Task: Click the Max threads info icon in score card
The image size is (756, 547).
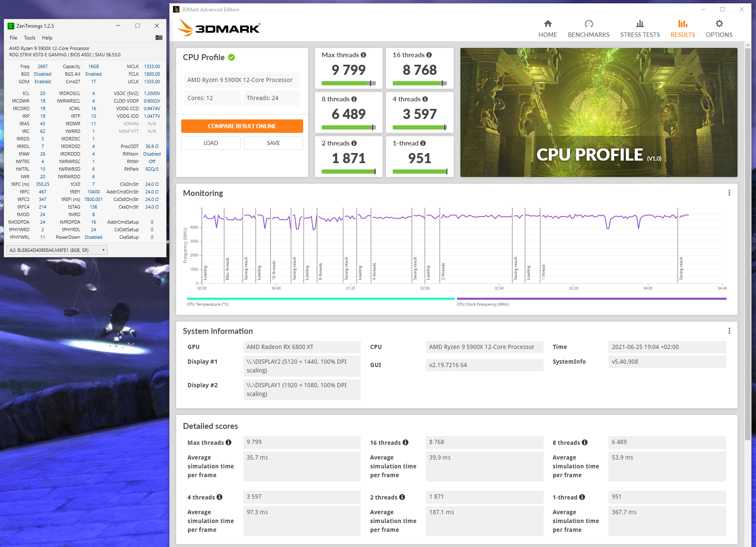Action: [x=363, y=55]
